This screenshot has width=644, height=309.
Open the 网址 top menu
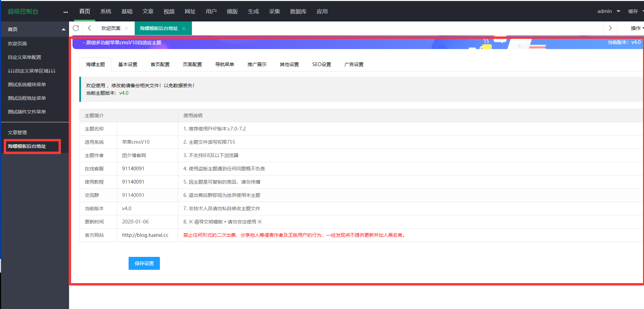tap(190, 11)
